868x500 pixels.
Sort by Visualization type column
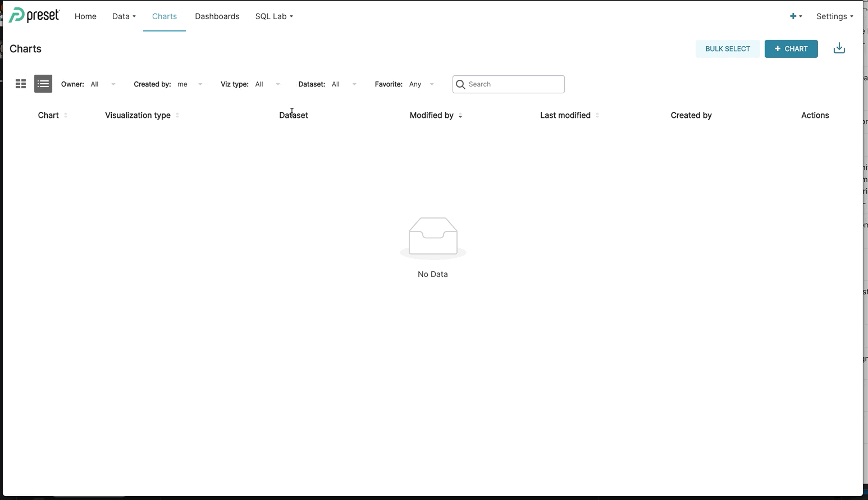point(142,115)
